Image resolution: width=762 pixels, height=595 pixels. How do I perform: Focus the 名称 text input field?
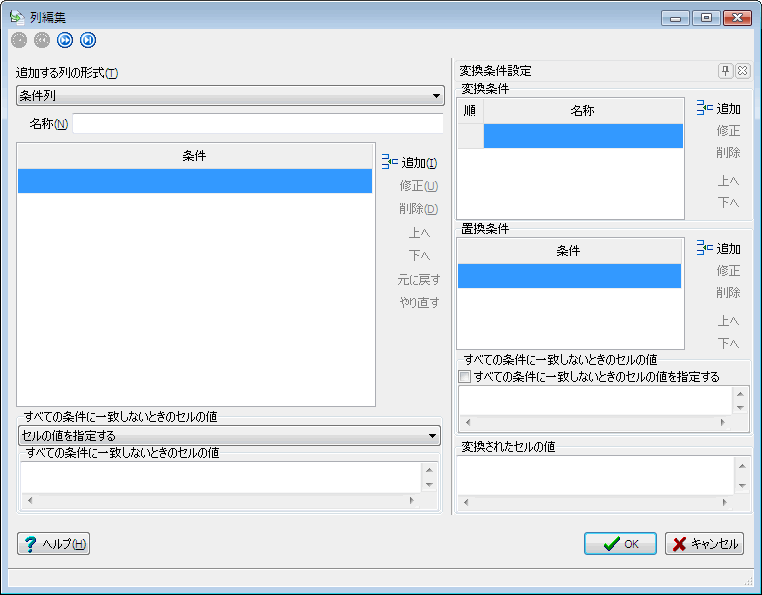tap(257, 124)
